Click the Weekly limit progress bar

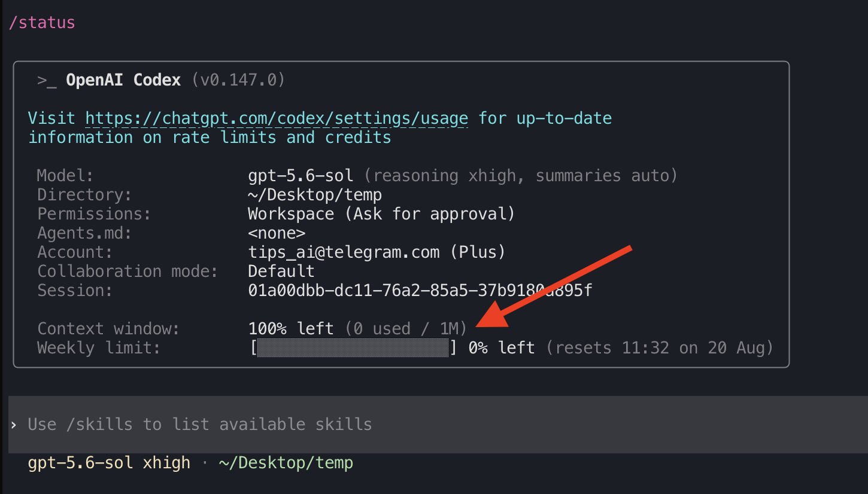(354, 347)
